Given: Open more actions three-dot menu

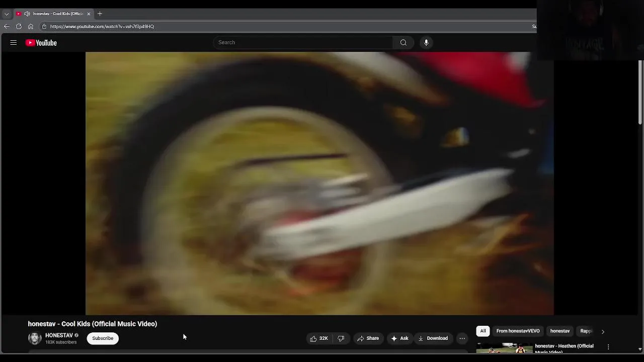Looking at the screenshot, I should click(462, 338).
